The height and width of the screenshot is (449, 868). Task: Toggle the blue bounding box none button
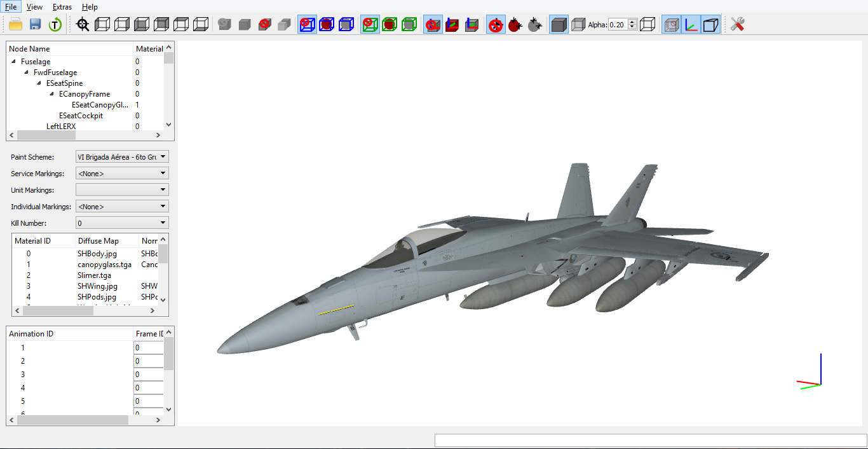(x=308, y=25)
